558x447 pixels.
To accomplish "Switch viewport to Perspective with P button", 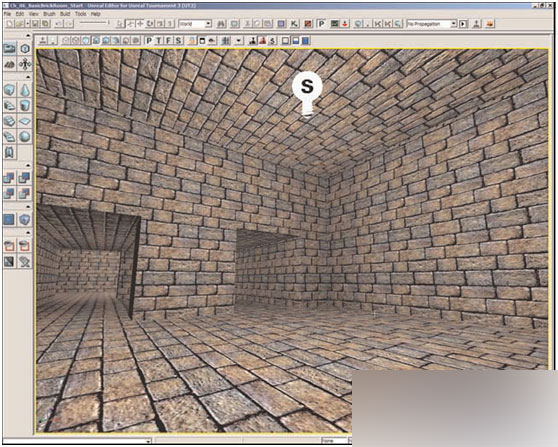I will point(149,41).
